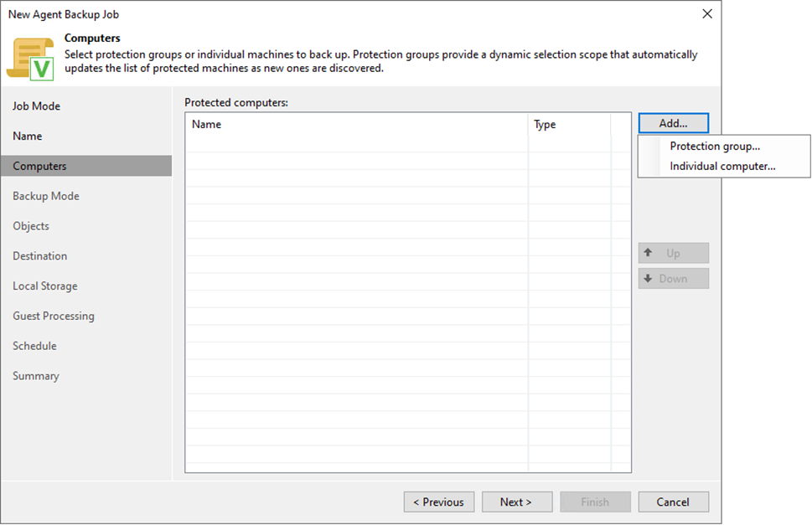Open the Add... dropdown button
The height and width of the screenshot is (525, 812).
(673, 123)
